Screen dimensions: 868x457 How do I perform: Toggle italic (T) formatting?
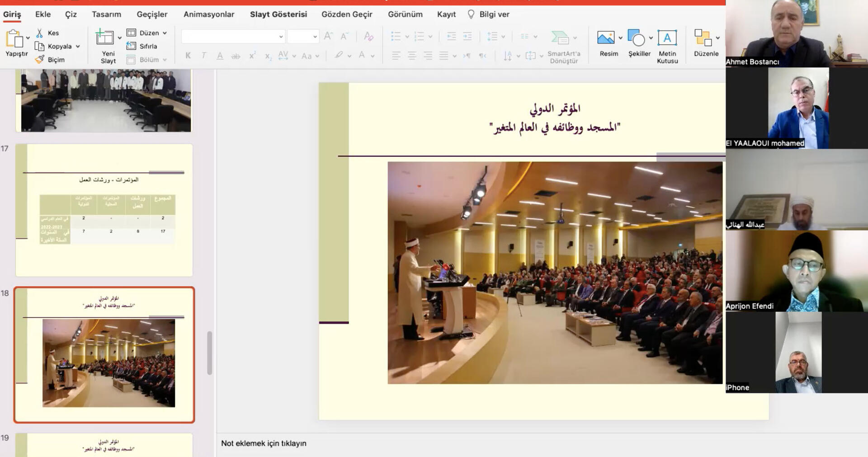click(204, 56)
